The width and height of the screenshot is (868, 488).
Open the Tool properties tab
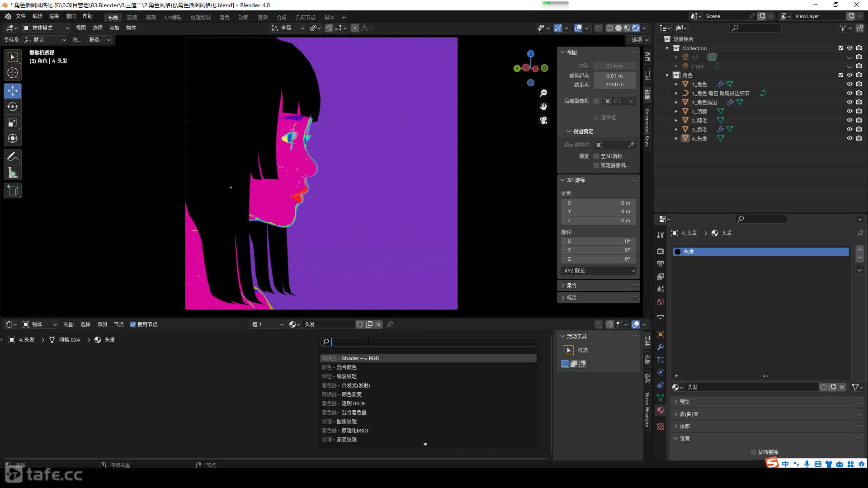660,235
